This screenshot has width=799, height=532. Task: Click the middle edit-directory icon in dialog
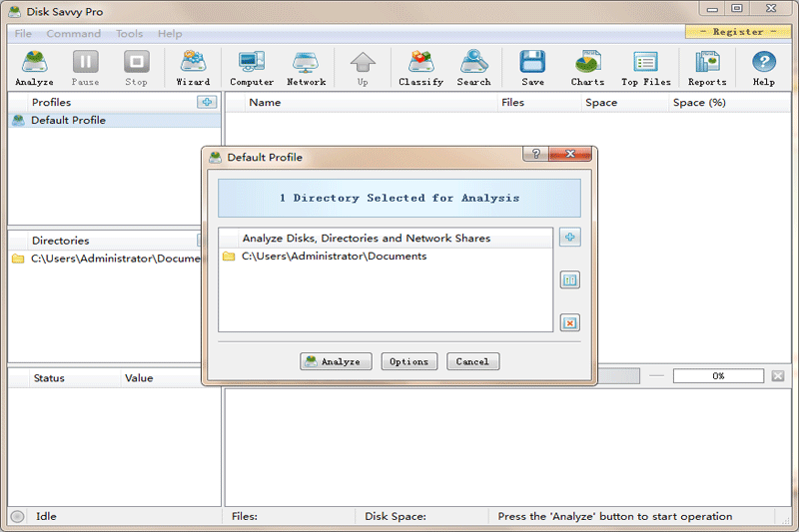pyautogui.click(x=570, y=280)
